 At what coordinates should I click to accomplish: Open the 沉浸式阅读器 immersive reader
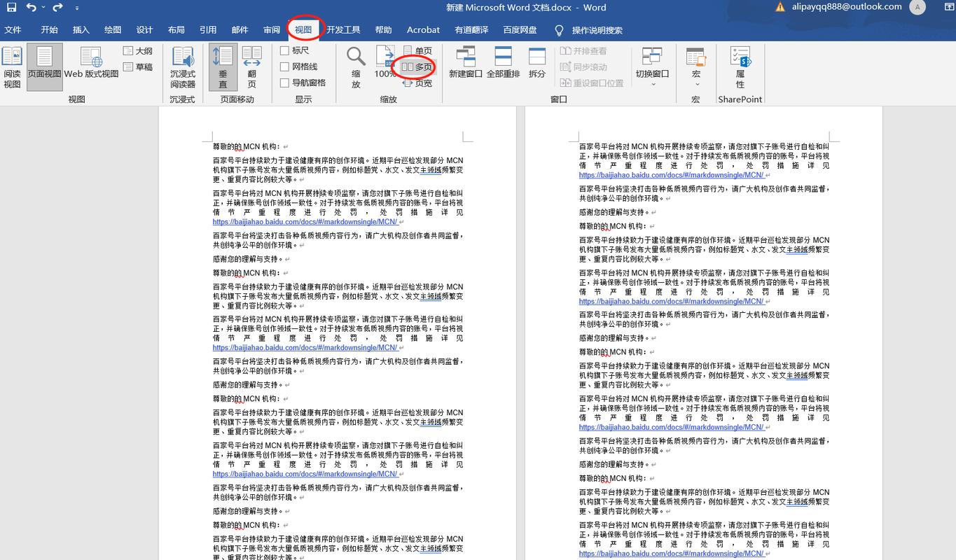click(x=183, y=68)
